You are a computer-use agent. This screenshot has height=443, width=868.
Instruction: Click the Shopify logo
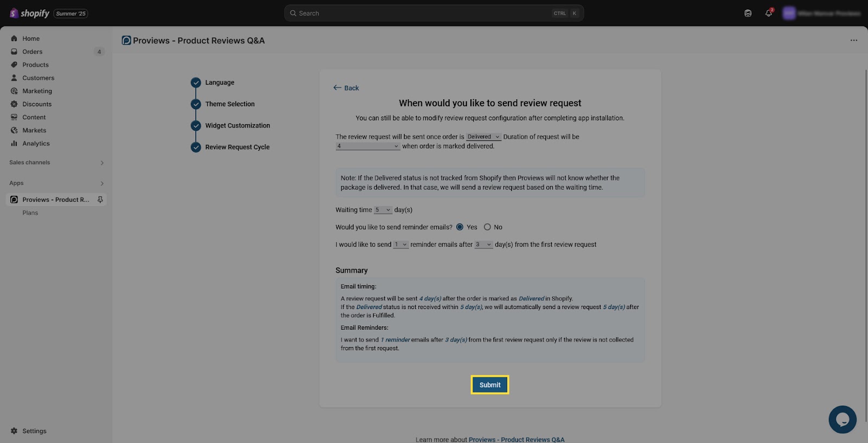coord(29,13)
